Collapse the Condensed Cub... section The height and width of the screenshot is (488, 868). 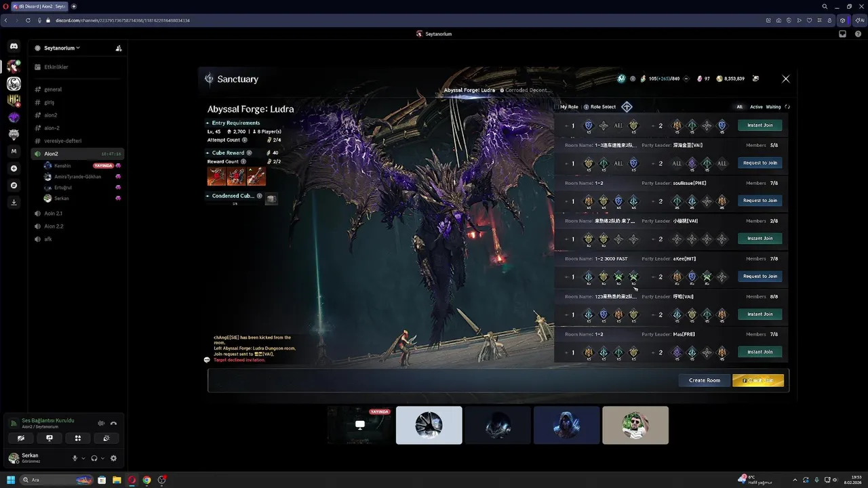click(x=208, y=196)
